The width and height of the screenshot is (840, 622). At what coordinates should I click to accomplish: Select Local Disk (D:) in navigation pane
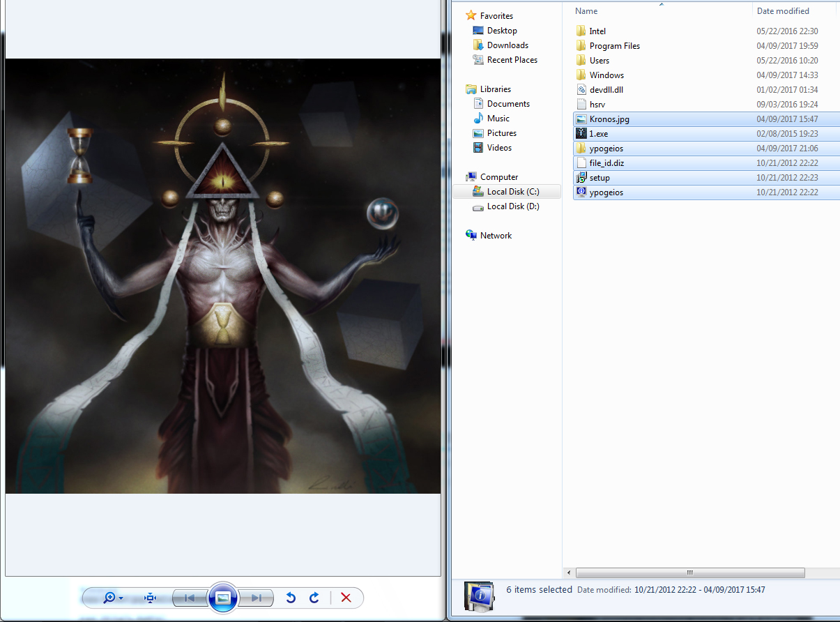514,206
